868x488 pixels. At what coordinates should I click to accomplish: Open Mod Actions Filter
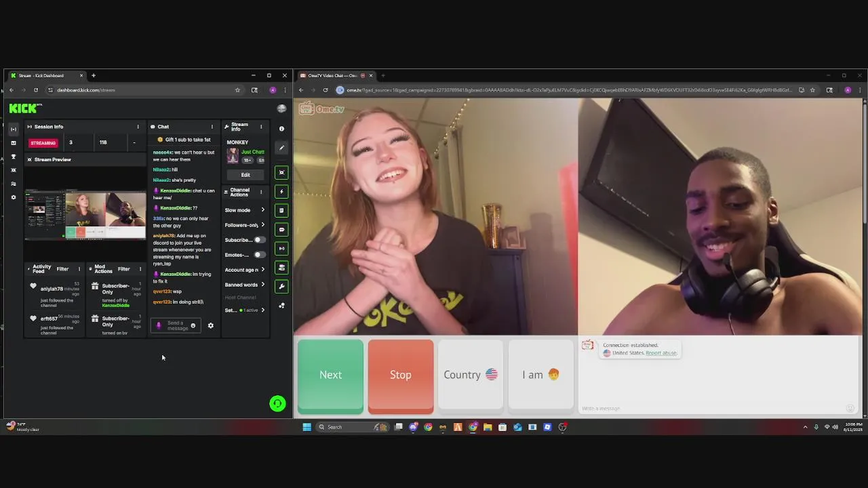(124, 269)
